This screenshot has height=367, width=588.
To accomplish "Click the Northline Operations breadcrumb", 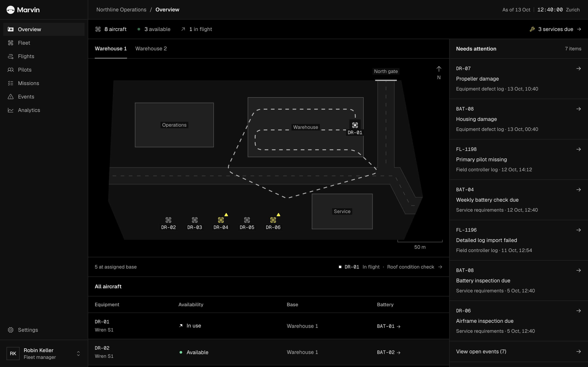I will coord(121,10).
